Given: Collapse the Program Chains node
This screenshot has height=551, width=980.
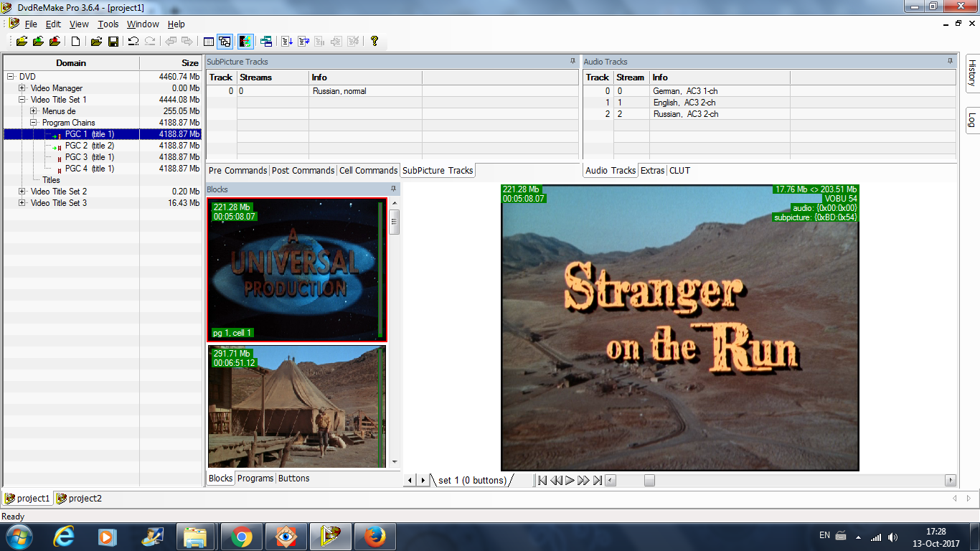Looking at the screenshot, I should pyautogui.click(x=34, y=123).
